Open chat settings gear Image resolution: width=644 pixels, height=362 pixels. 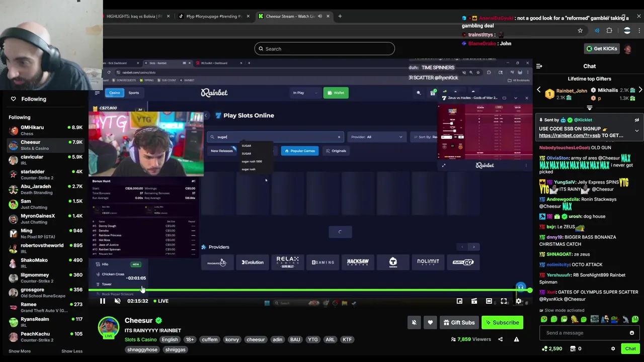(x=613, y=348)
